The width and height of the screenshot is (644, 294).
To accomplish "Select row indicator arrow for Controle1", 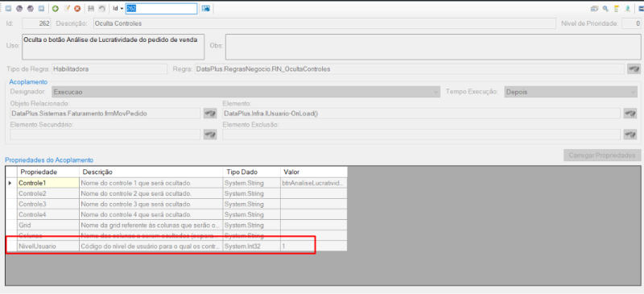I will (11, 183).
